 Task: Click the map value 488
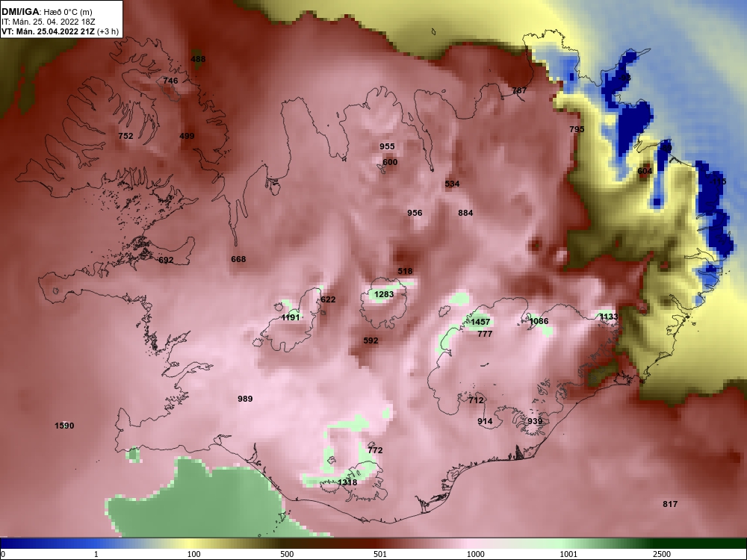198,59
